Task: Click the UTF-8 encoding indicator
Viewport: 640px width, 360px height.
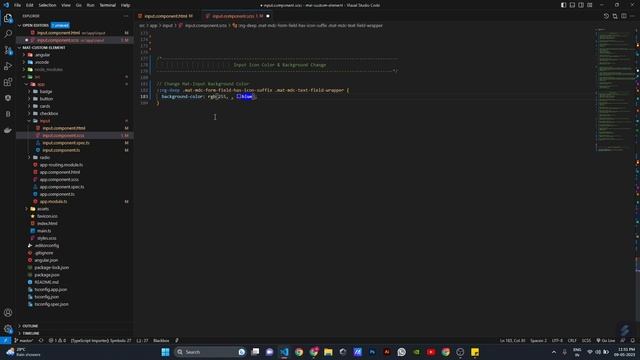Action: (557, 340)
